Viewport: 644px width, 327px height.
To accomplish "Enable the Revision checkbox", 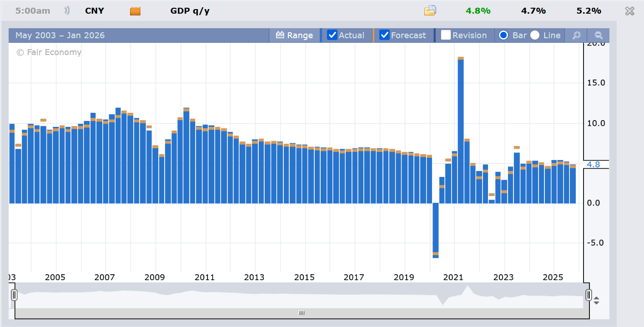I will [x=446, y=35].
